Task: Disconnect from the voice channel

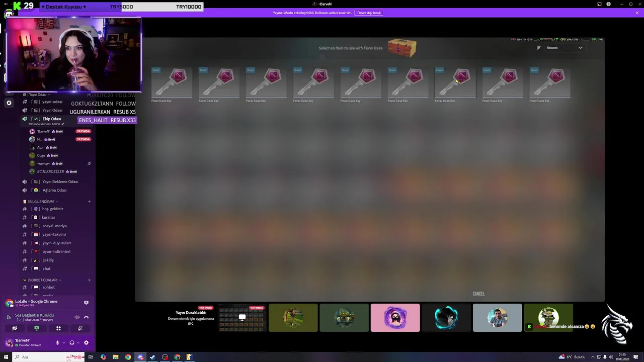Action: 86,317
